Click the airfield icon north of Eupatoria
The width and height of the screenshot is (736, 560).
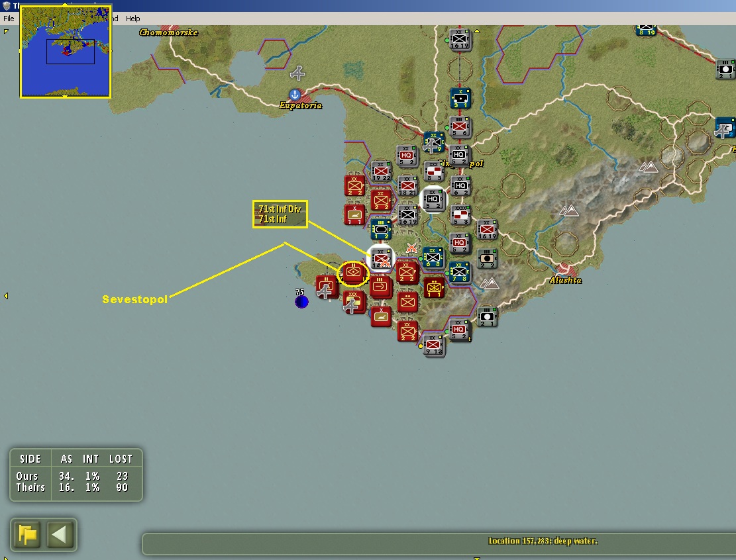click(297, 73)
